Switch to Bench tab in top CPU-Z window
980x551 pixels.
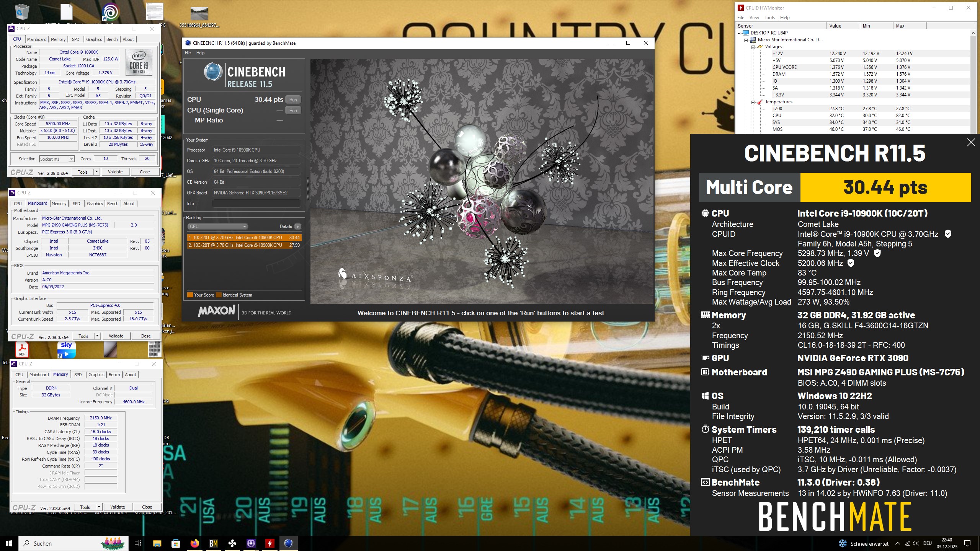(x=112, y=39)
